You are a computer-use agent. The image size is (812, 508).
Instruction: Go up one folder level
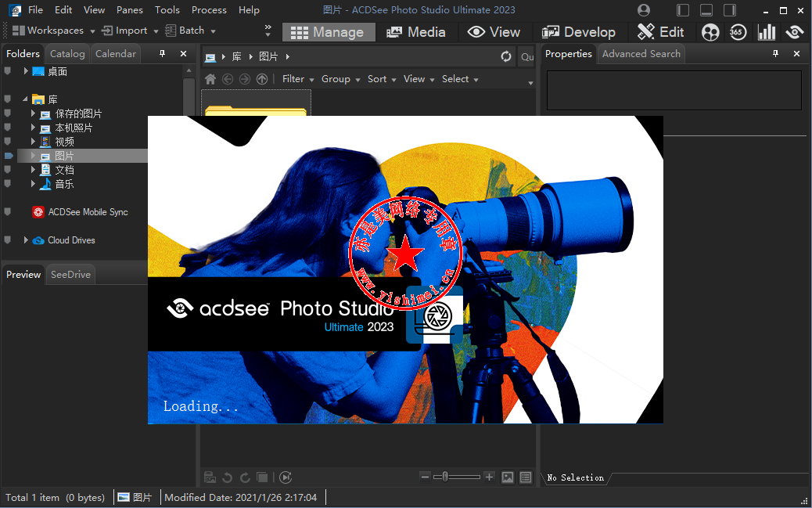(x=262, y=79)
